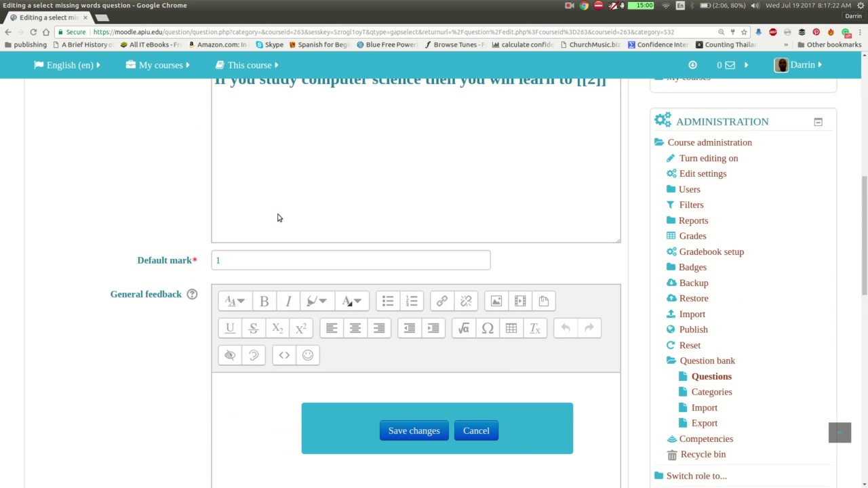Insert a table
Screen dimensions: 868x488
click(x=511, y=328)
